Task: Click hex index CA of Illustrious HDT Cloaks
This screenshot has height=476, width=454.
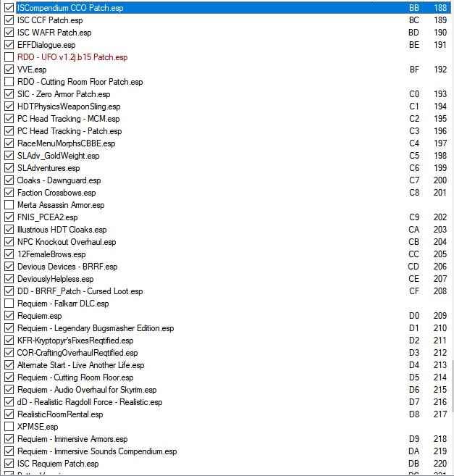Action: tap(414, 230)
